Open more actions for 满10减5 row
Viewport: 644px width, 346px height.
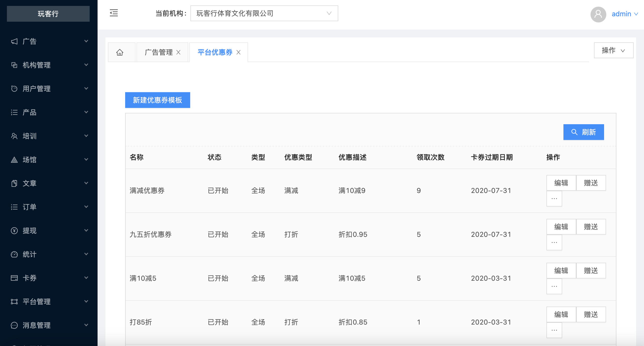554,287
